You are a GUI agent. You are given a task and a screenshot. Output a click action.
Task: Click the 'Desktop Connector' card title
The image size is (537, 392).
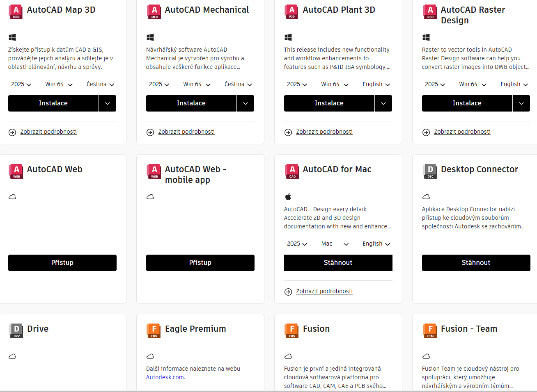[x=480, y=169]
